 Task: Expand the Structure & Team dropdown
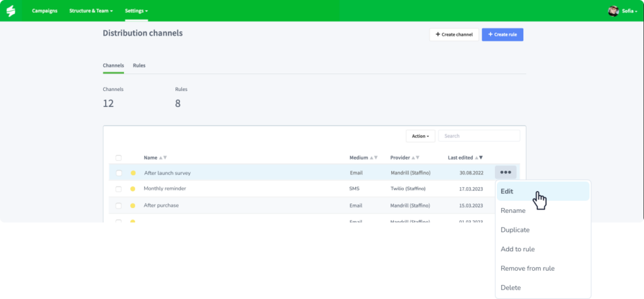click(x=91, y=11)
